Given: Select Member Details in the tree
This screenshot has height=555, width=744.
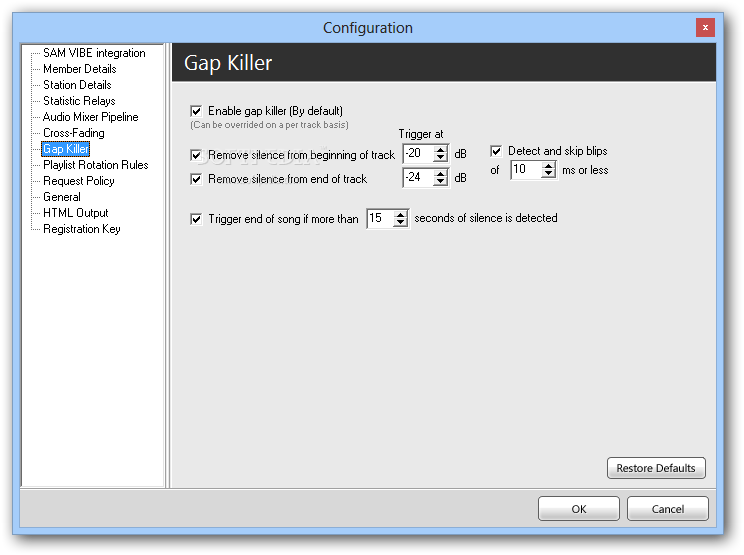Looking at the screenshot, I should tap(79, 69).
